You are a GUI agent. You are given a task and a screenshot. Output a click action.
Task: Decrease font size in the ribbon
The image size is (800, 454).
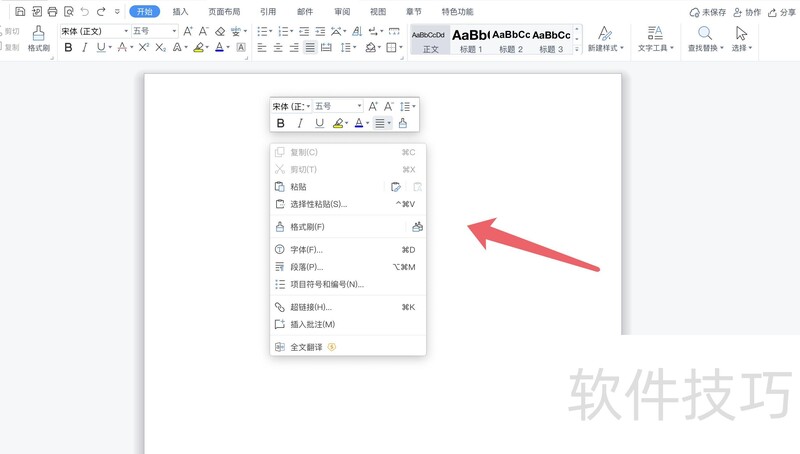tap(204, 32)
